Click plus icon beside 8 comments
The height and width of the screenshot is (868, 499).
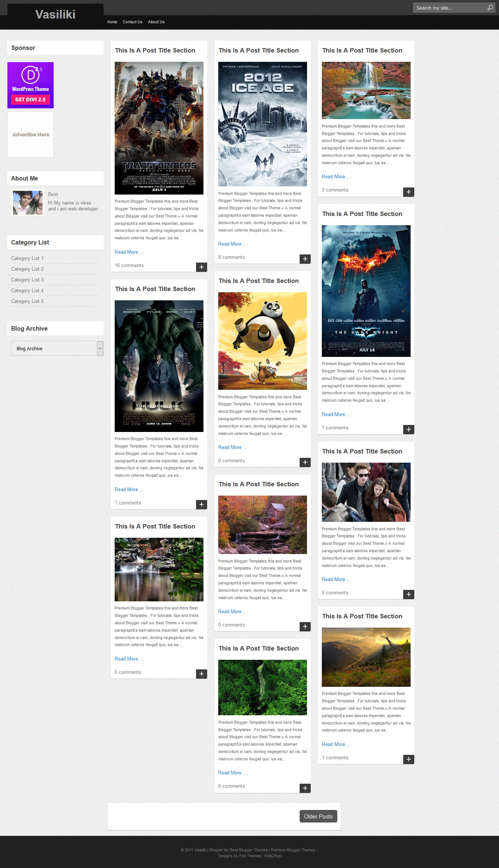point(305,259)
